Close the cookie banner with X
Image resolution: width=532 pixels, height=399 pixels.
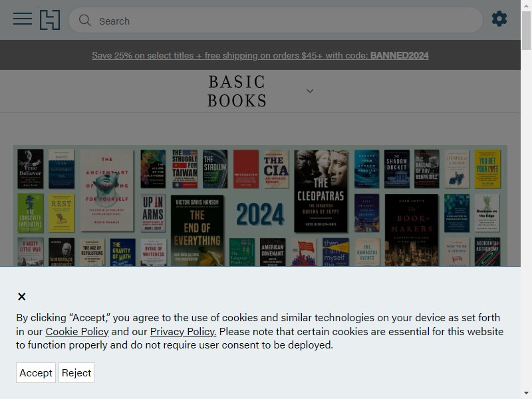click(22, 297)
